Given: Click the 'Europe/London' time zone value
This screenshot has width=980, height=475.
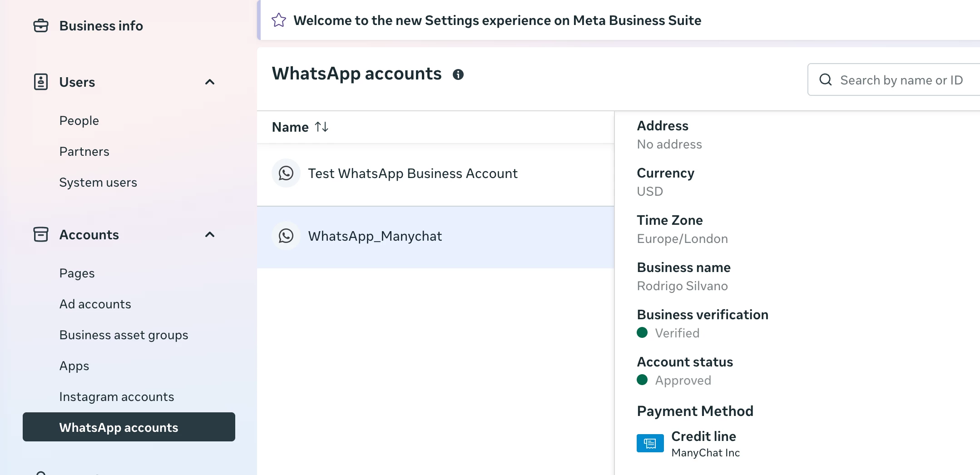Looking at the screenshot, I should click(683, 238).
